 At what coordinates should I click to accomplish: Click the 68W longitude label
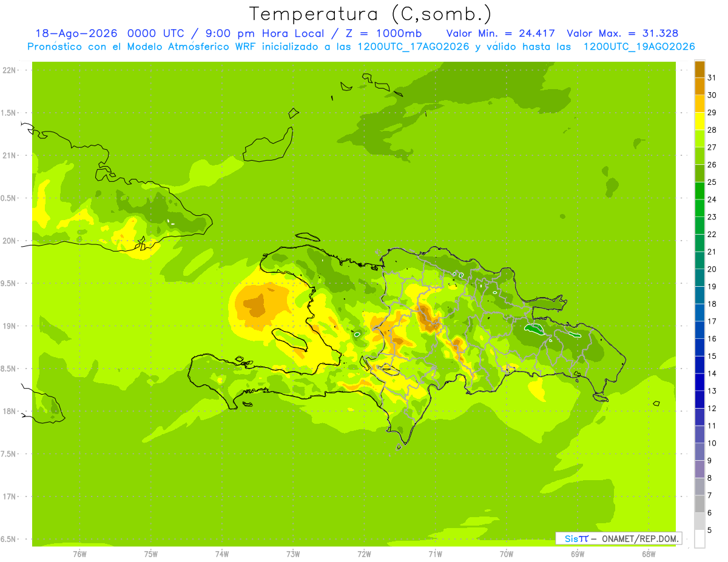pyautogui.click(x=648, y=554)
